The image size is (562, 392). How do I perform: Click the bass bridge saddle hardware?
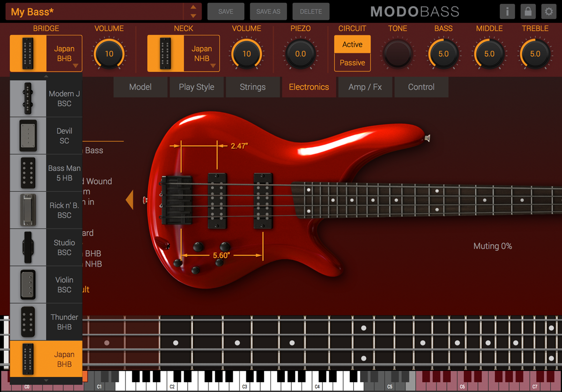click(x=176, y=200)
